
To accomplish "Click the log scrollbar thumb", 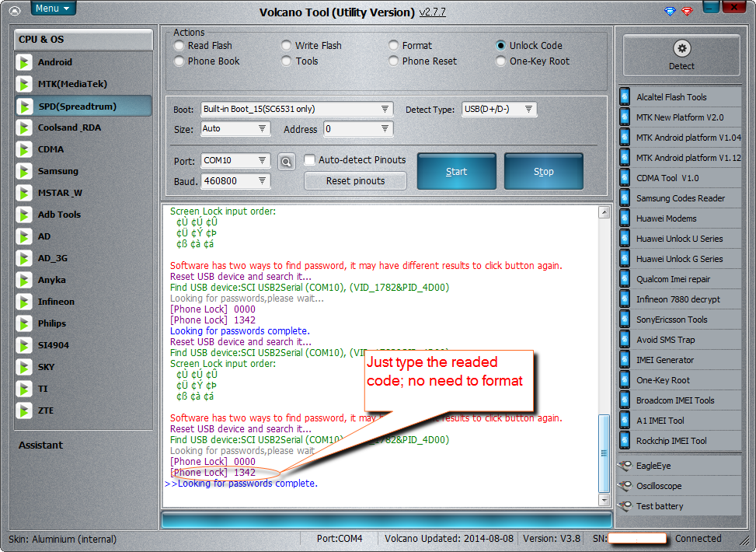I will tap(604, 453).
